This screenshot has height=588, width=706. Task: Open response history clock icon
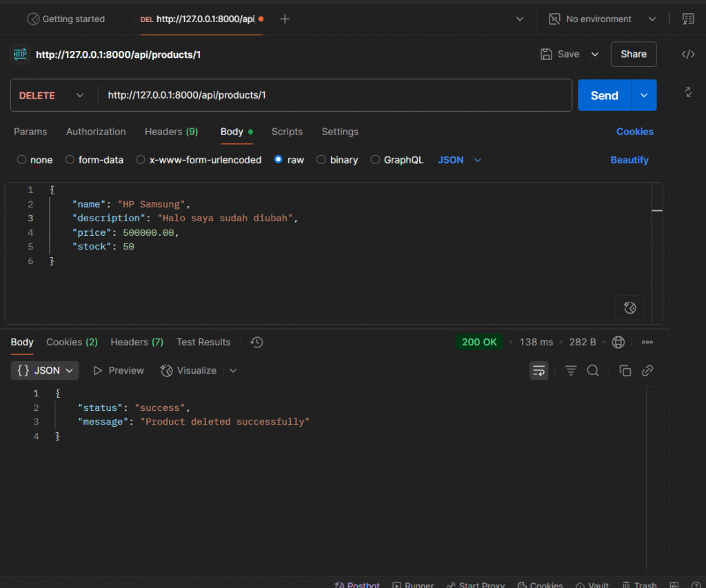coord(256,342)
